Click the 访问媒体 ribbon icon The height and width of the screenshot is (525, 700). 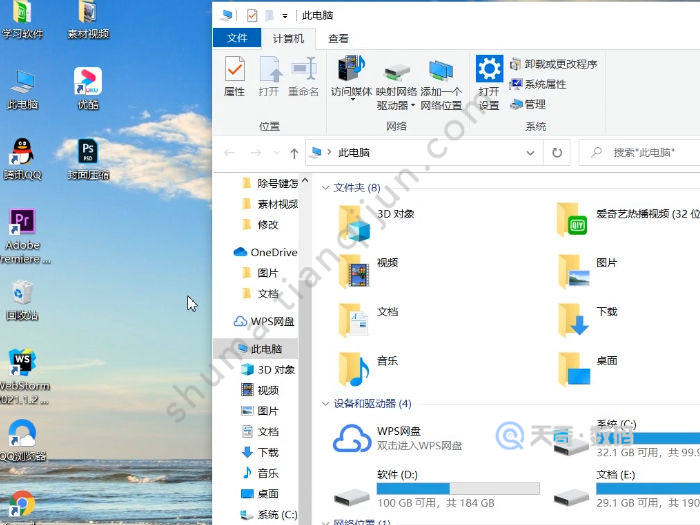click(351, 69)
